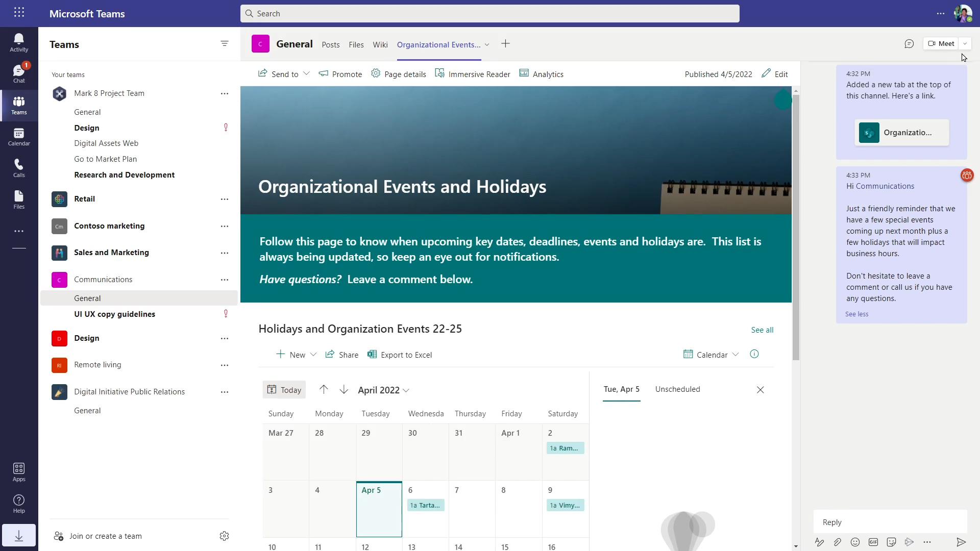Open Settings and more ellipsis in header
The height and width of the screenshot is (551, 980).
coord(941,14)
